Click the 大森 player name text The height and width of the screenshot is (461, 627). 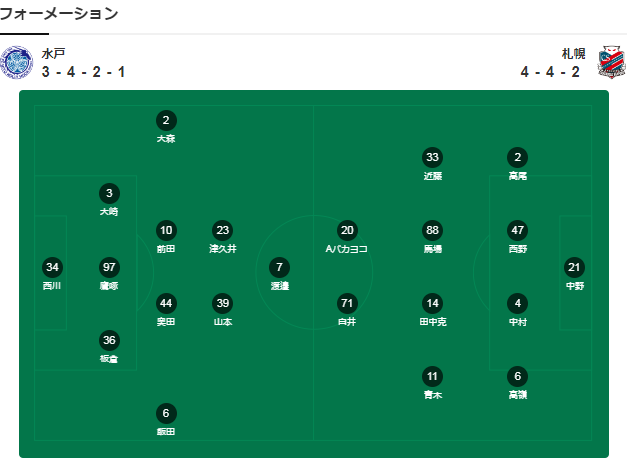pyautogui.click(x=166, y=139)
